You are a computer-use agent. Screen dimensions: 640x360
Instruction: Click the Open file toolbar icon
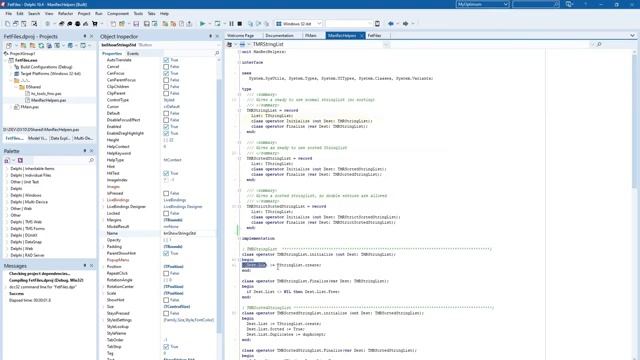tap(122, 24)
